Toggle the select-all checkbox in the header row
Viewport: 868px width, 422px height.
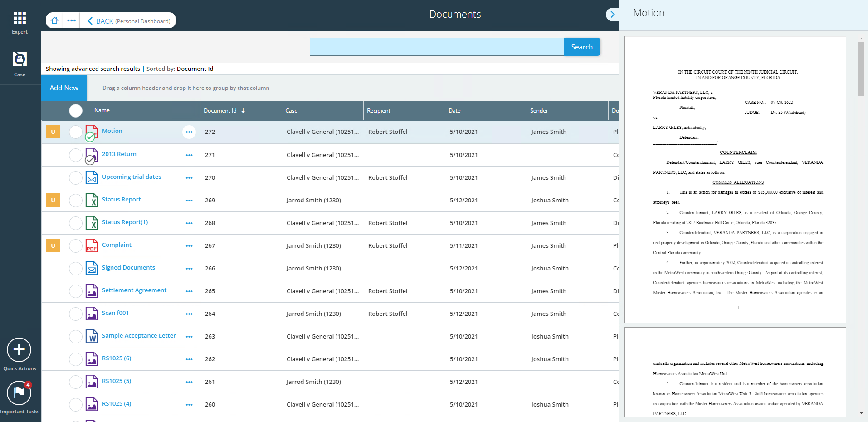click(x=75, y=110)
